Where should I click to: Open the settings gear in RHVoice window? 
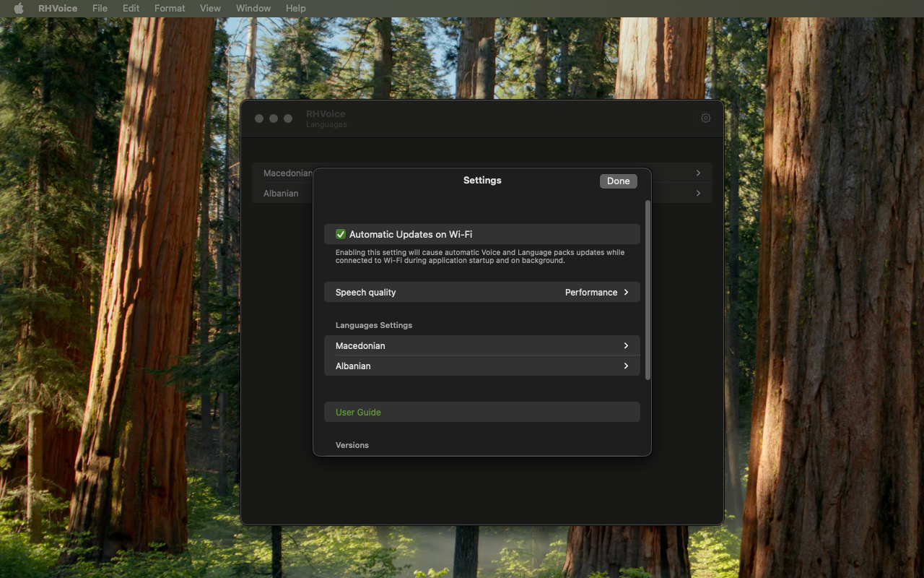tap(706, 118)
